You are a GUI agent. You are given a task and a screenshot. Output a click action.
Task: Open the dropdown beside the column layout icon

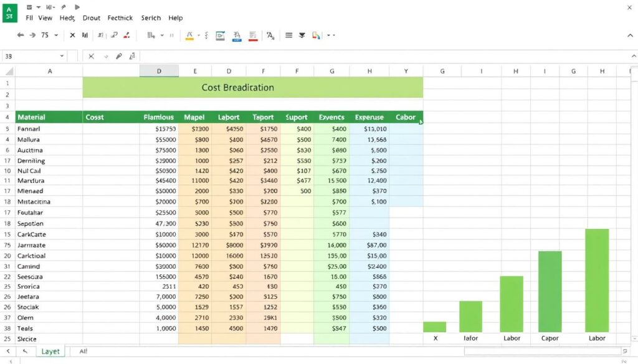click(x=162, y=35)
